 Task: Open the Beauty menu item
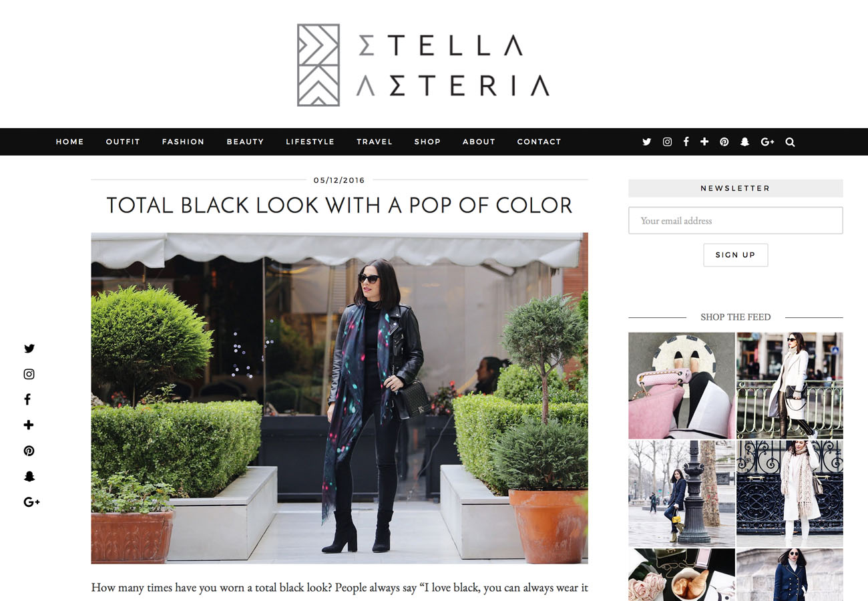[x=245, y=142]
